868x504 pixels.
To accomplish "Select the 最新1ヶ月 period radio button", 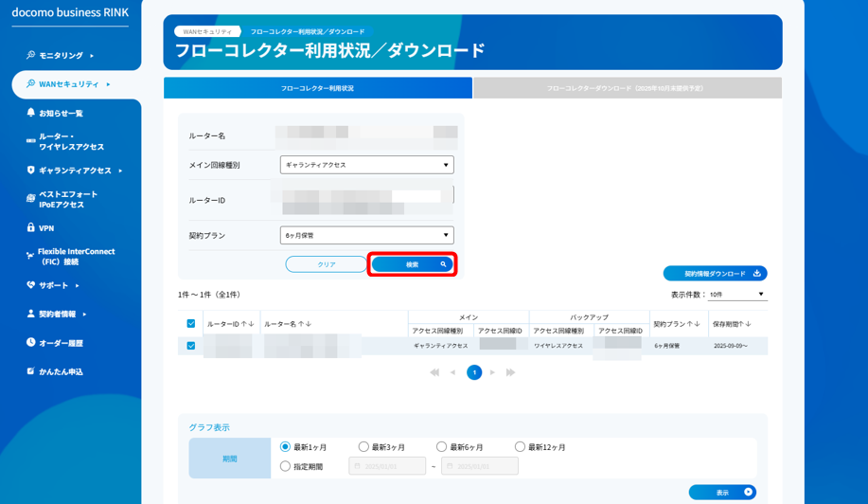I will coord(285,446).
